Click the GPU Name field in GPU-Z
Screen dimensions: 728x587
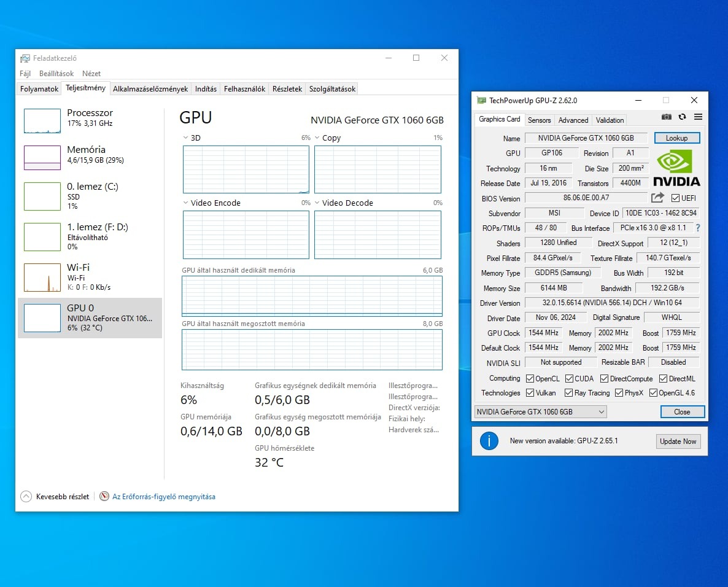[586, 138]
